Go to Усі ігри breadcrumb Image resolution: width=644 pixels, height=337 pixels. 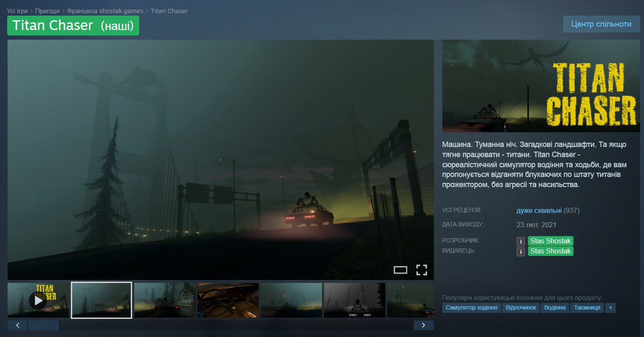click(x=17, y=11)
